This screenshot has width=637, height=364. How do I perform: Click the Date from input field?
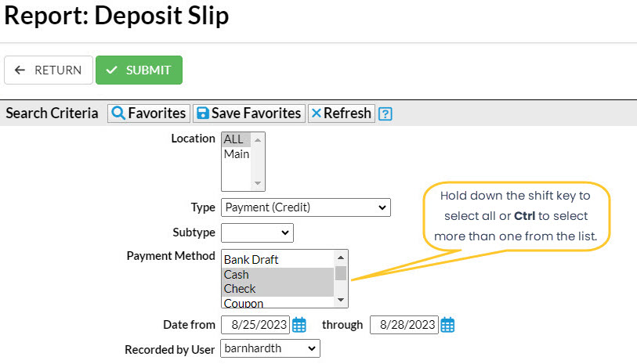coord(255,324)
